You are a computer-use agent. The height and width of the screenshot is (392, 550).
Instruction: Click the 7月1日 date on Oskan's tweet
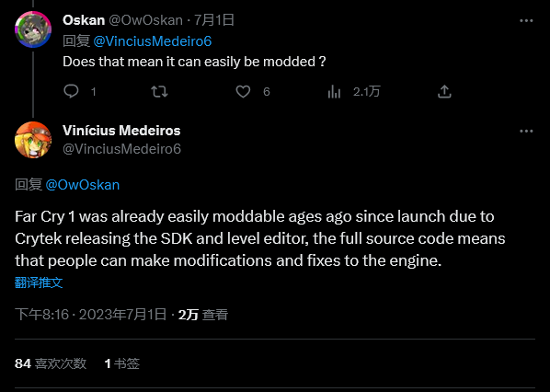tap(214, 20)
